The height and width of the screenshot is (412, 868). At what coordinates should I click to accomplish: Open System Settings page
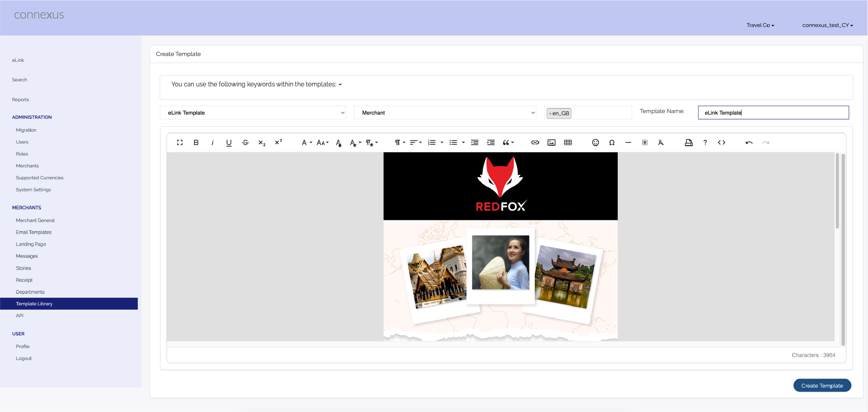[x=33, y=190]
